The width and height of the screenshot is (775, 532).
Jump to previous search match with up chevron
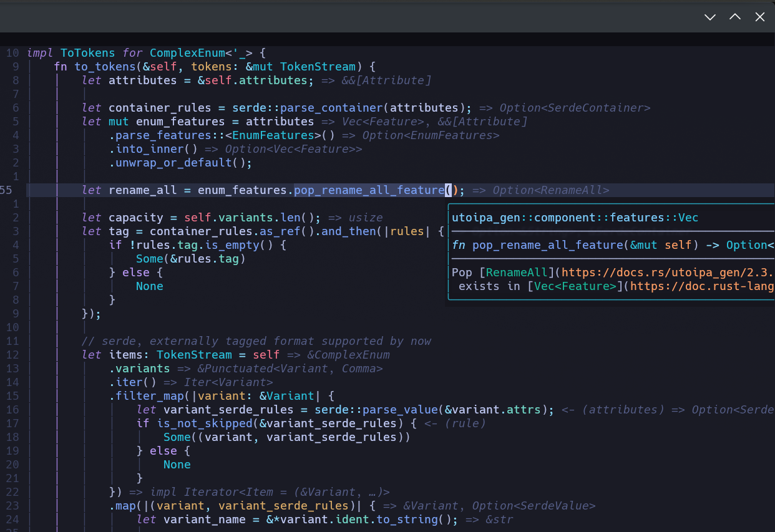click(x=735, y=17)
